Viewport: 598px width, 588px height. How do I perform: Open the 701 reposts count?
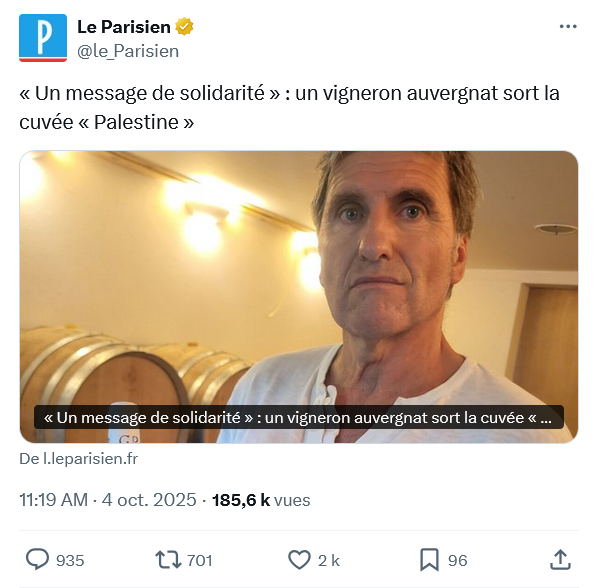(199, 561)
